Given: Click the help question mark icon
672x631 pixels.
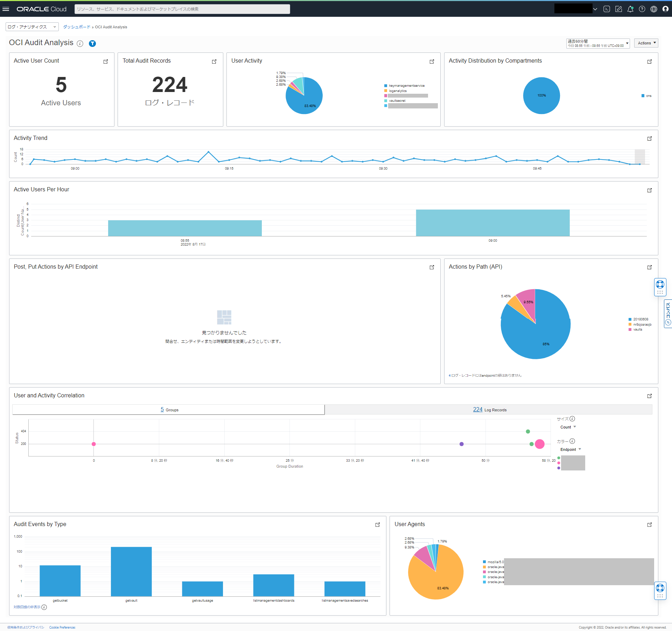Looking at the screenshot, I should tap(642, 9).
